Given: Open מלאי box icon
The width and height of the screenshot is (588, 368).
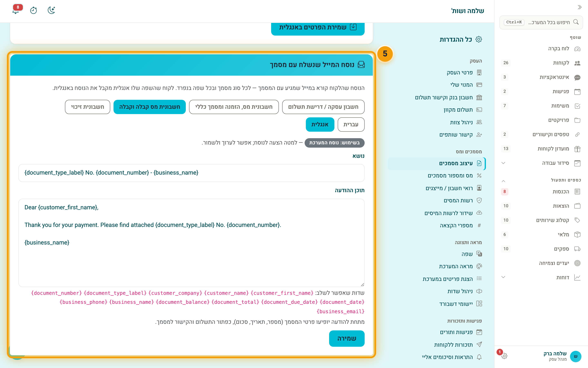Looking at the screenshot, I should 577,235.
